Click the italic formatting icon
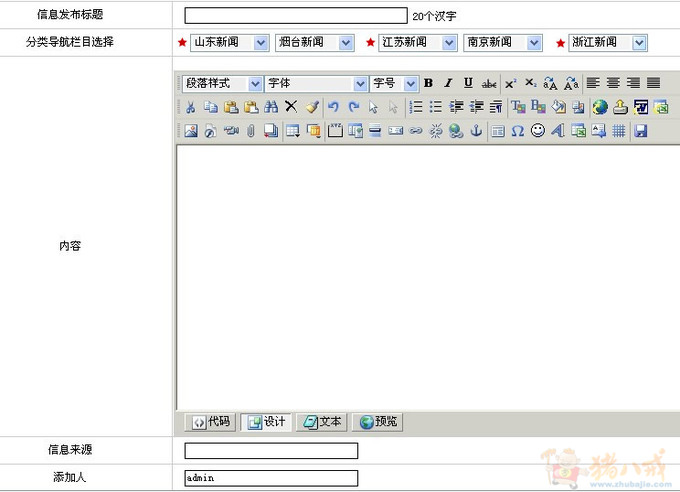The width and height of the screenshot is (680, 492). click(448, 84)
